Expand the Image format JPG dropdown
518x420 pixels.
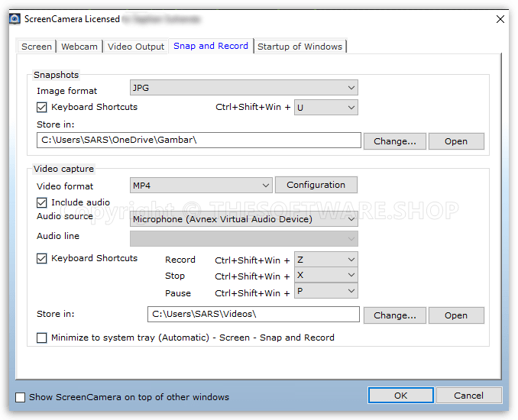tap(244, 88)
